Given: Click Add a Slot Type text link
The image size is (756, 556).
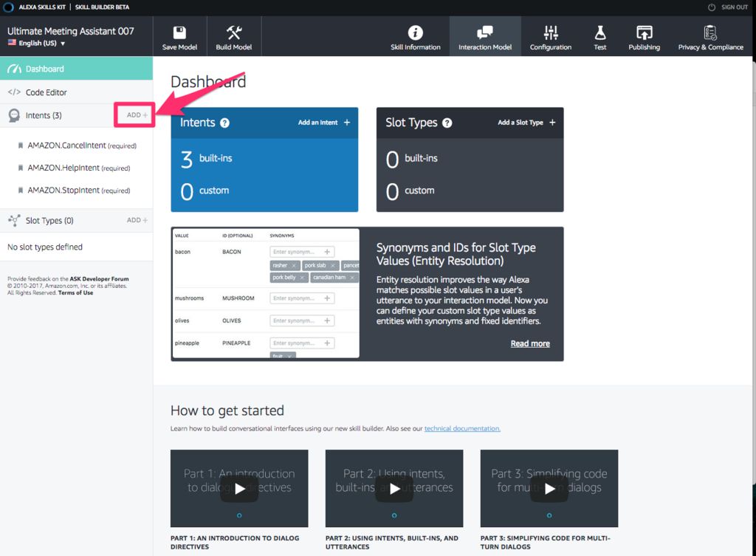Looking at the screenshot, I should pyautogui.click(x=520, y=123).
